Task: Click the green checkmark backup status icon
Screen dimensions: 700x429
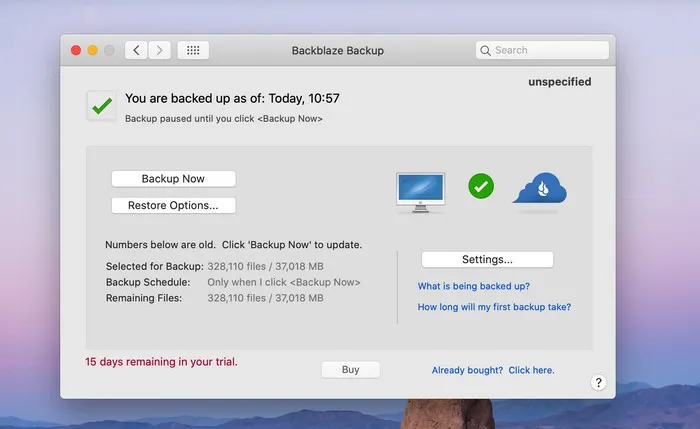Action: (x=102, y=106)
